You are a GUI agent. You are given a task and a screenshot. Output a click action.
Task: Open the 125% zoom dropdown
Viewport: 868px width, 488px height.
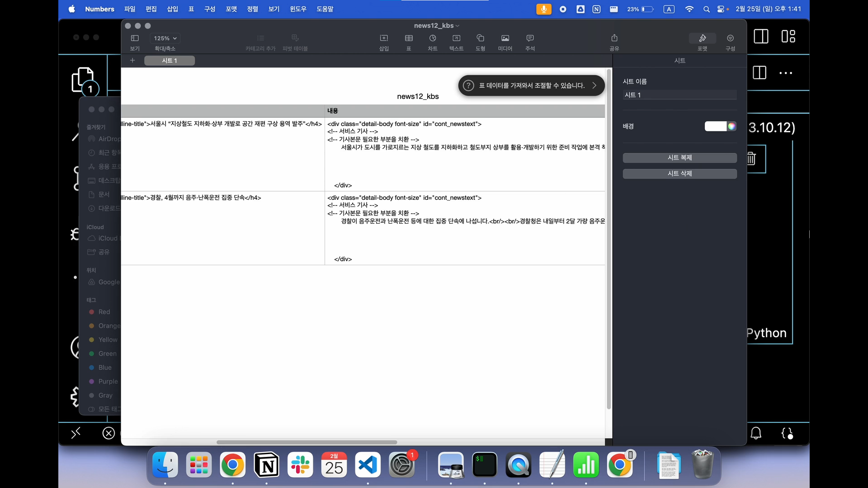click(165, 38)
